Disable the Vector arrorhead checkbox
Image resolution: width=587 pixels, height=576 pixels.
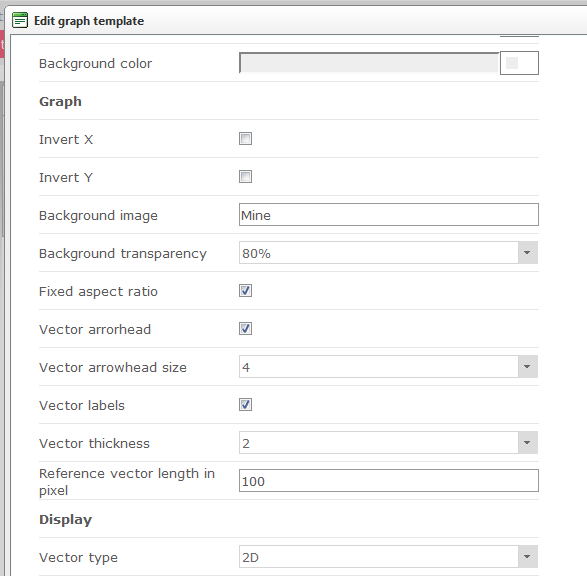[x=245, y=329]
